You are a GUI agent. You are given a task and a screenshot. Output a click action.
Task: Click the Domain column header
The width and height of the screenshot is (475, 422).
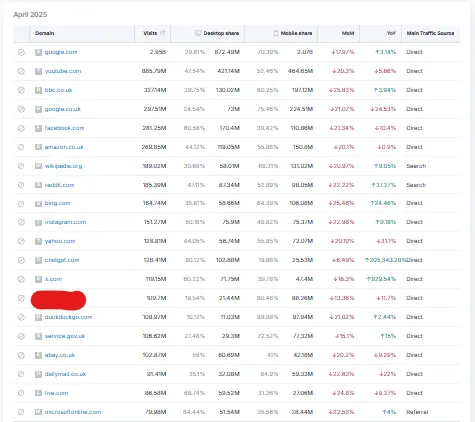click(x=45, y=33)
